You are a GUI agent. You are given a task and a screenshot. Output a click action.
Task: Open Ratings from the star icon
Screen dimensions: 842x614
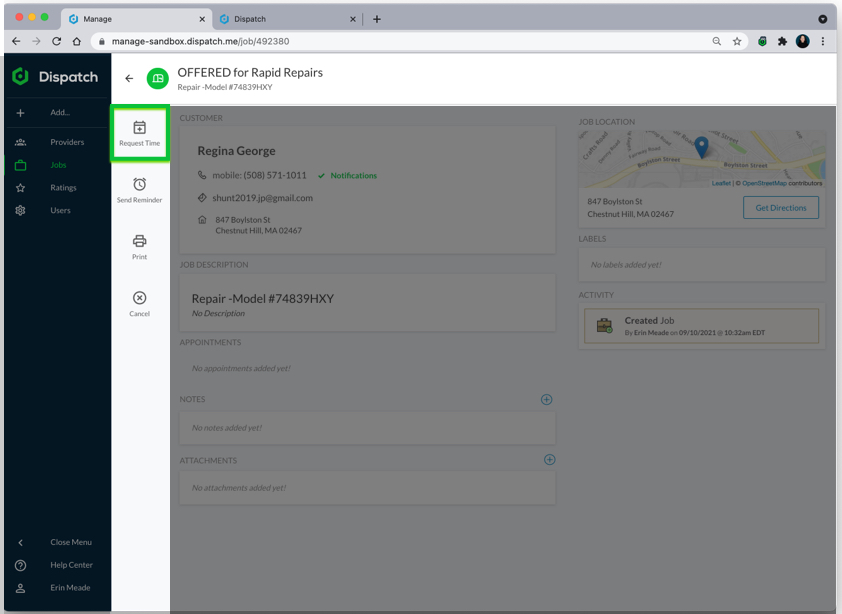pyautogui.click(x=21, y=188)
